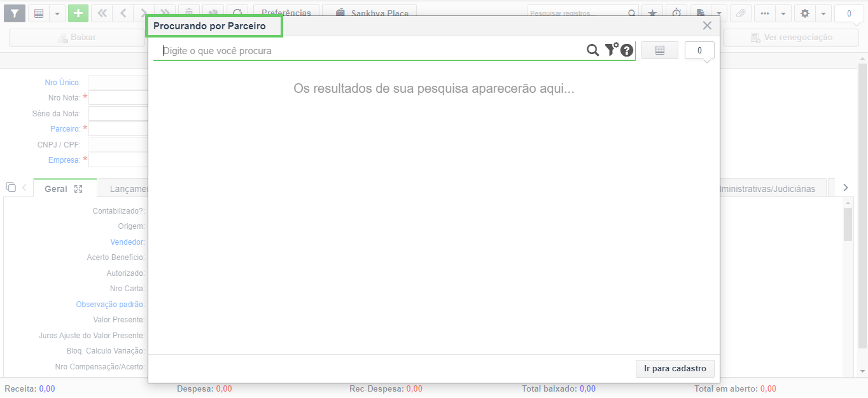Expand the grid mode dropdown arrow

tap(57, 13)
